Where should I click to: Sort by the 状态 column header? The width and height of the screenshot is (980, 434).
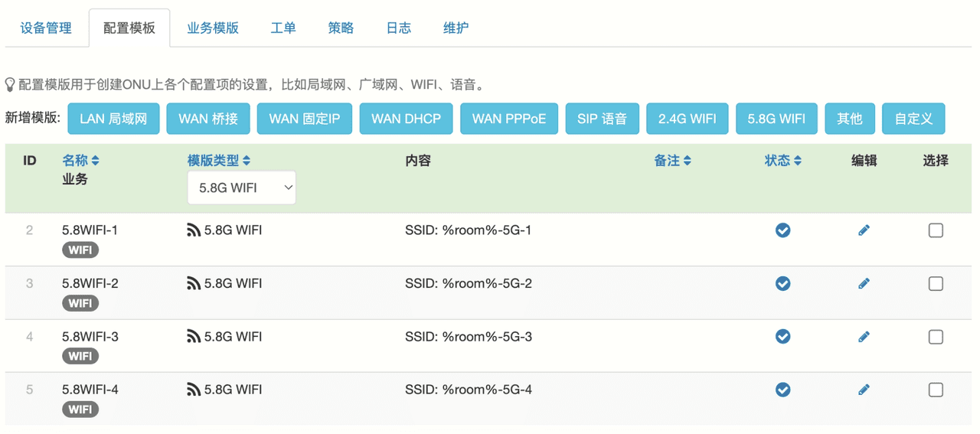click(782, 161)
